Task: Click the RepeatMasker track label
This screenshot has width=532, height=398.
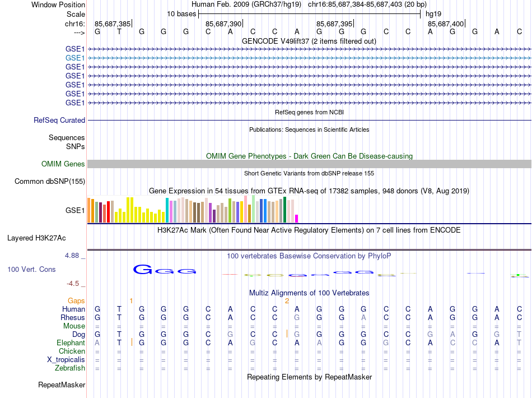Action: (62, 385)
